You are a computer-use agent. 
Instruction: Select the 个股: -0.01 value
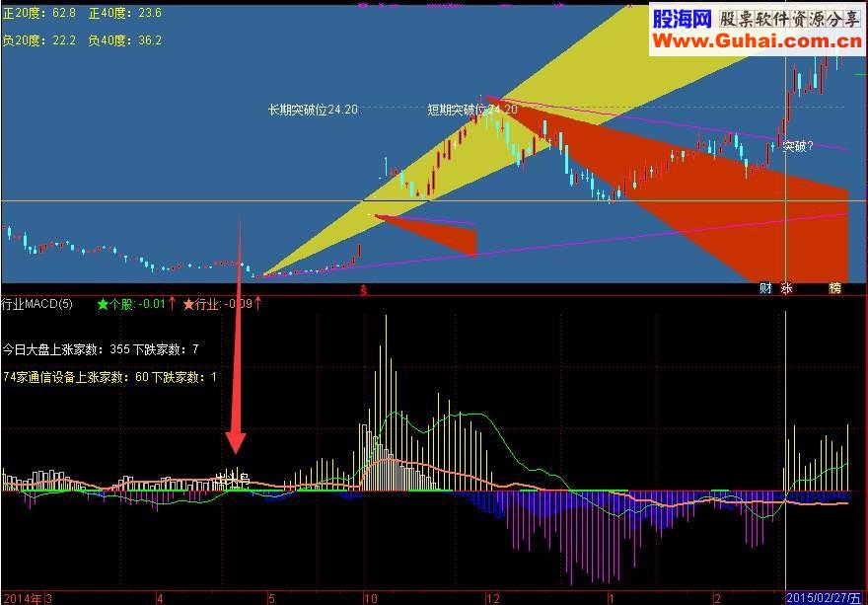[137, 304]
